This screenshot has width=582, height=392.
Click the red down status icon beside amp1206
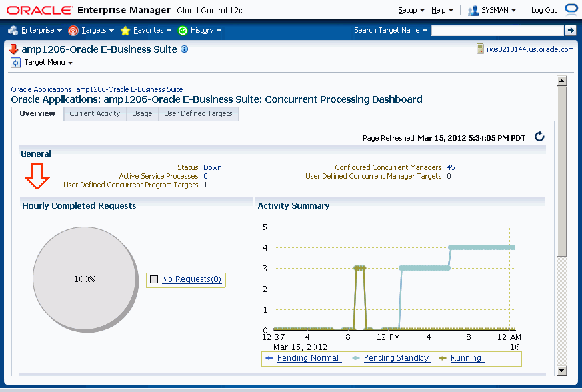(x=13, y=49)
